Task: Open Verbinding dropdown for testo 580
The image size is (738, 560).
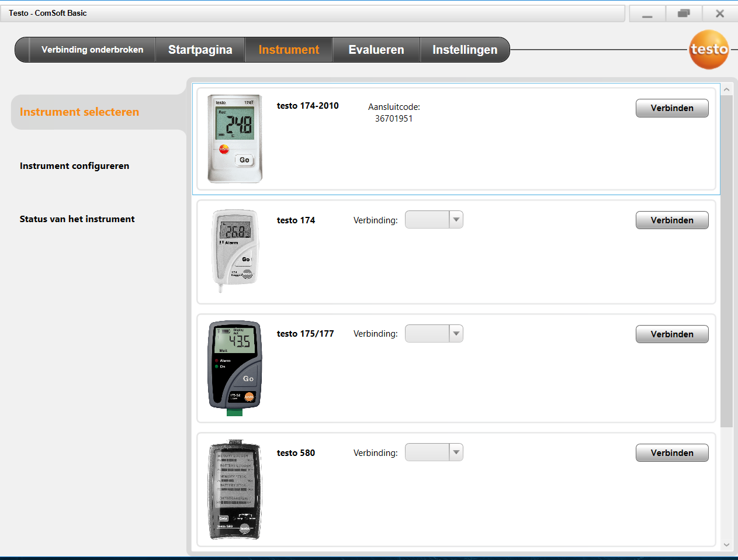Action: tap(434, 452)
